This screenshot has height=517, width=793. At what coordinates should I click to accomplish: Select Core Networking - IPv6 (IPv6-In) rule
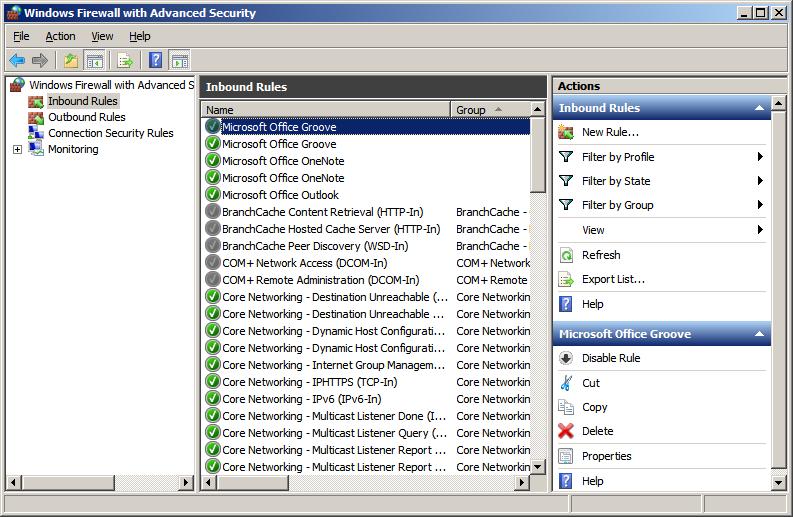[x=367, y=399]
